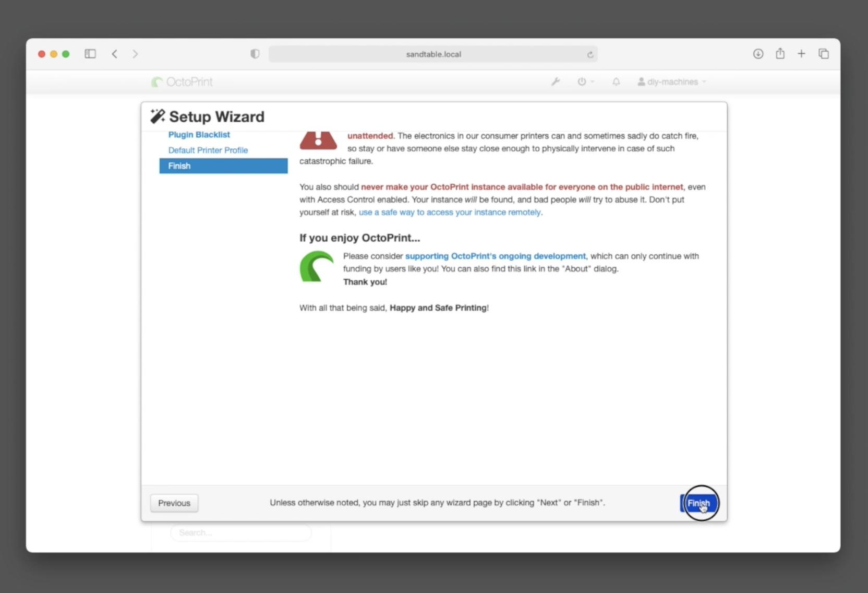Follow supporting OctoPrint's ongoing development link

click(x=496, y=256)
